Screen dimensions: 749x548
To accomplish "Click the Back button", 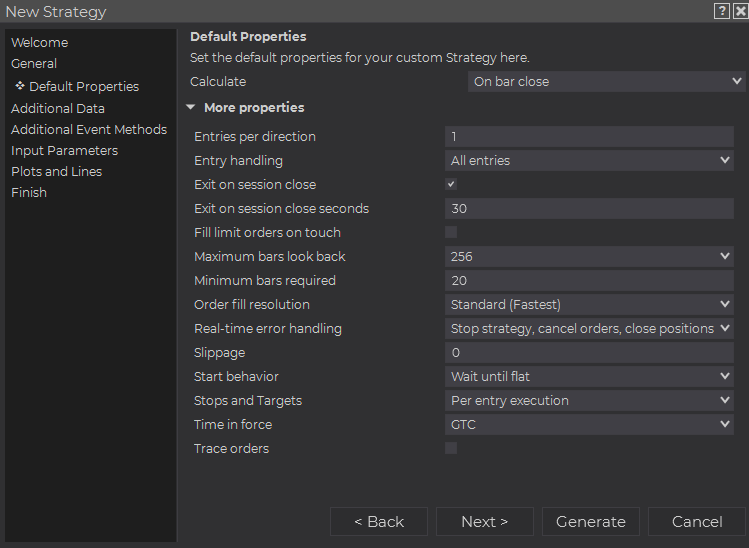I will click(379, 522).
